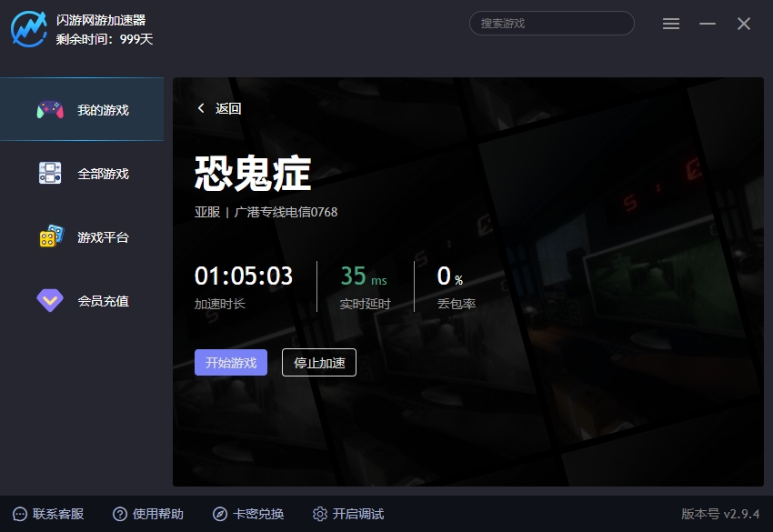Open the 游戏平台 sidebar section
This screenshot has width=773, height=532.
tap(103, 237)
